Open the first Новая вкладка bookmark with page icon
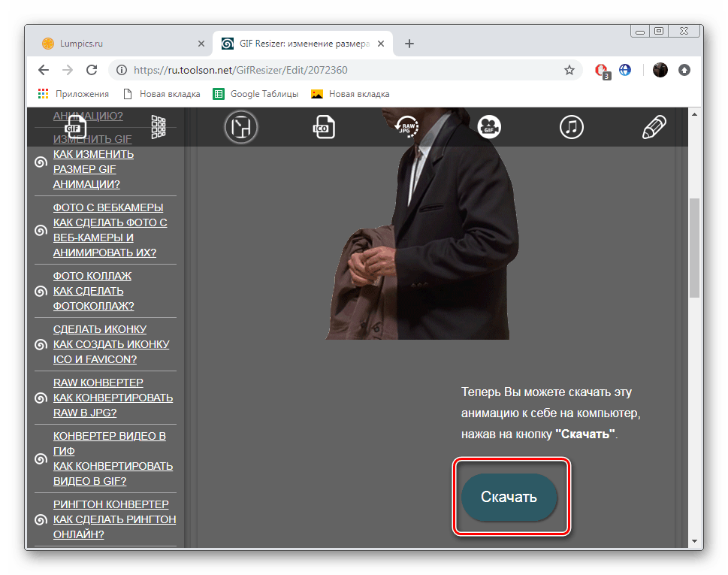728x575 pixels. [162, 94]
